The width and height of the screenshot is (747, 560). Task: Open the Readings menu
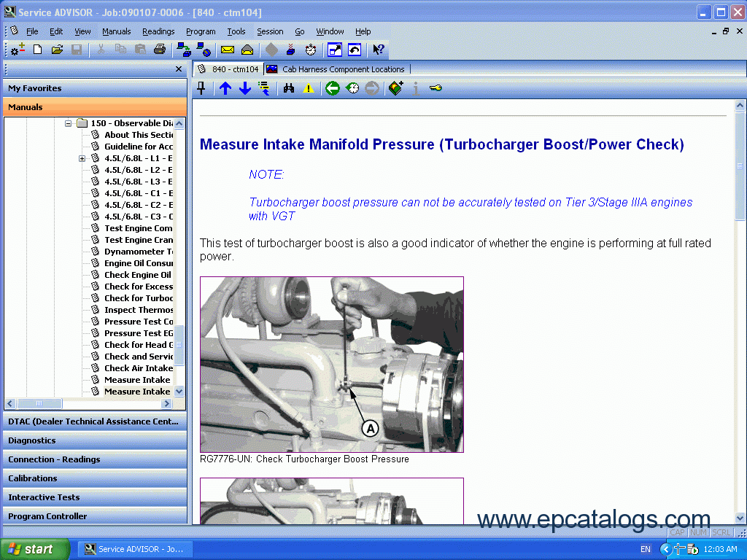pos(158,31)
